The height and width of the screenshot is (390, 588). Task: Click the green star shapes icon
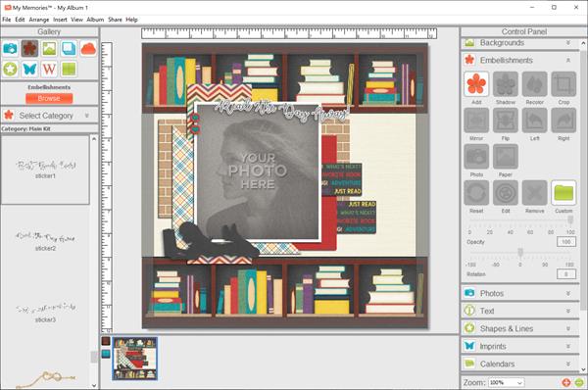click(10, 69)
